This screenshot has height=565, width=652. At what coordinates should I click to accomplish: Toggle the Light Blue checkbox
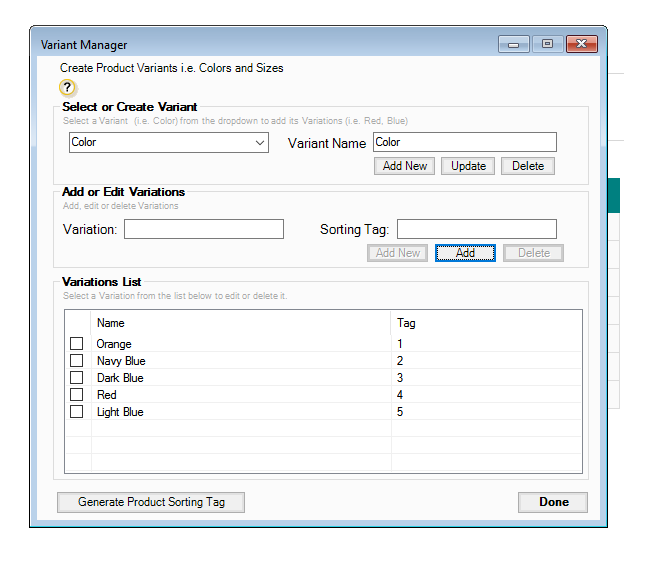(77, 412)
